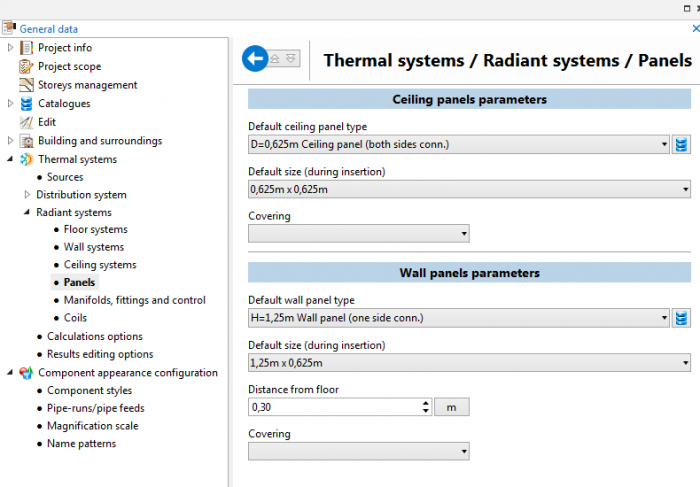Click the m unit button
The image size is (700, 487).
[x=451, y=407]
